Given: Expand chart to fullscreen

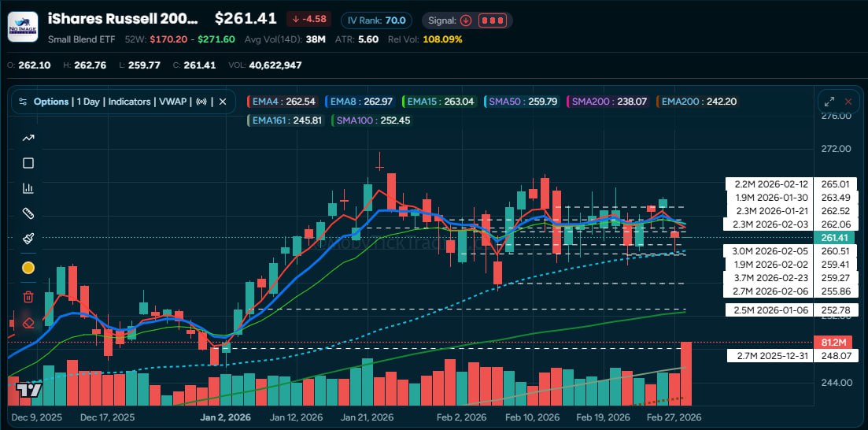Looking at the screenshot, I should (x=829, y=102).
